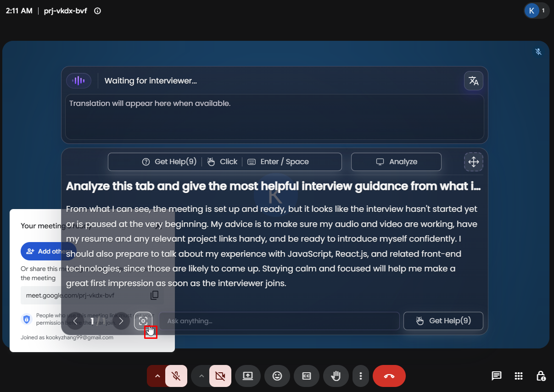Open the chat with everyone icon
554x392 pixels.
click(x=496, y=376)
